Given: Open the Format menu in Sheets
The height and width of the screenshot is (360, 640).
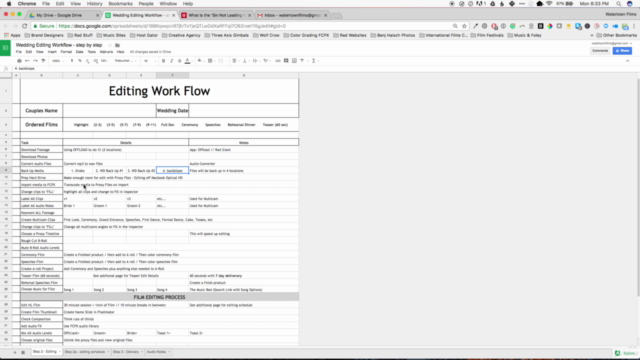Looking at the screenshot, I should [x=66, y=52].
